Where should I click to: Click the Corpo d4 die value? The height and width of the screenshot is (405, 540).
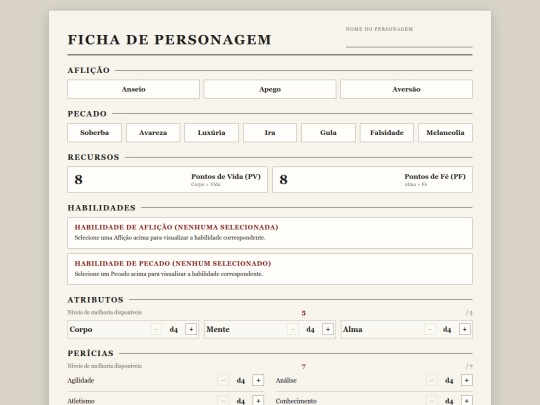(174, 330)
